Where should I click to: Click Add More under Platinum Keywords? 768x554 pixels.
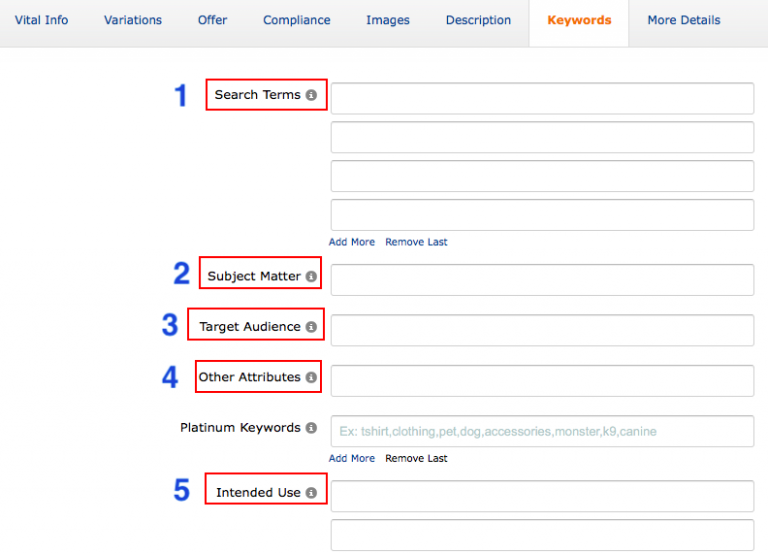point(352,458)
